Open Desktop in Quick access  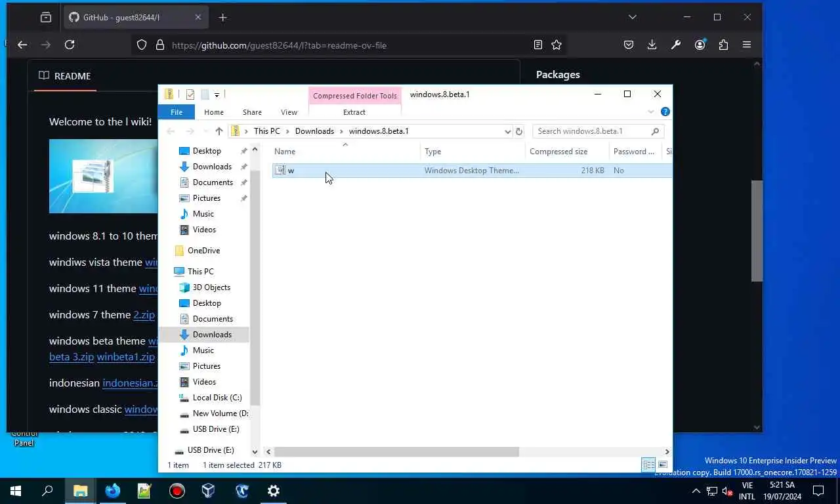pos(207,151)
